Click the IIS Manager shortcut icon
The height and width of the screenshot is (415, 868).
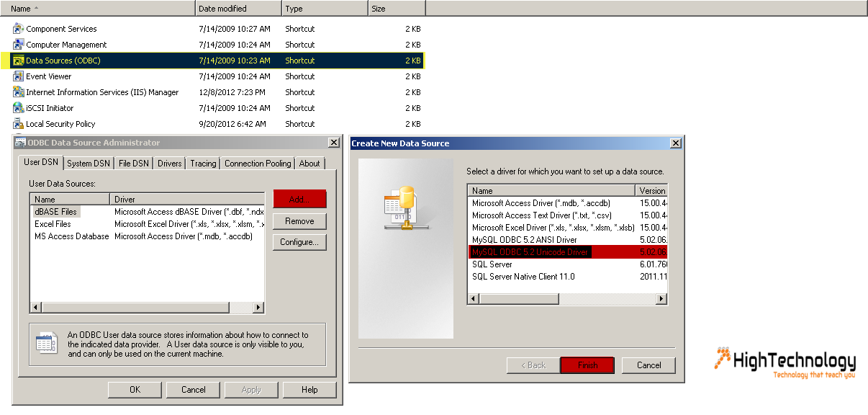click(x=19, y=92)
